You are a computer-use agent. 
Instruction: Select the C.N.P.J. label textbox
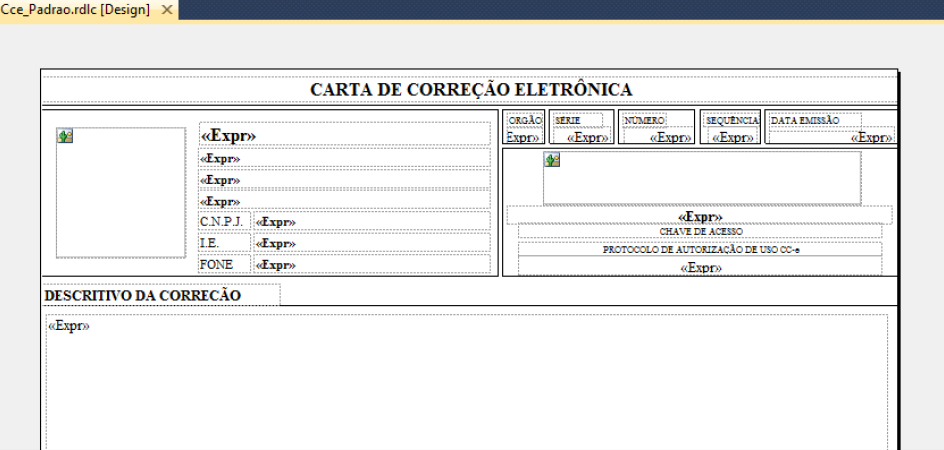click(224, 222)
